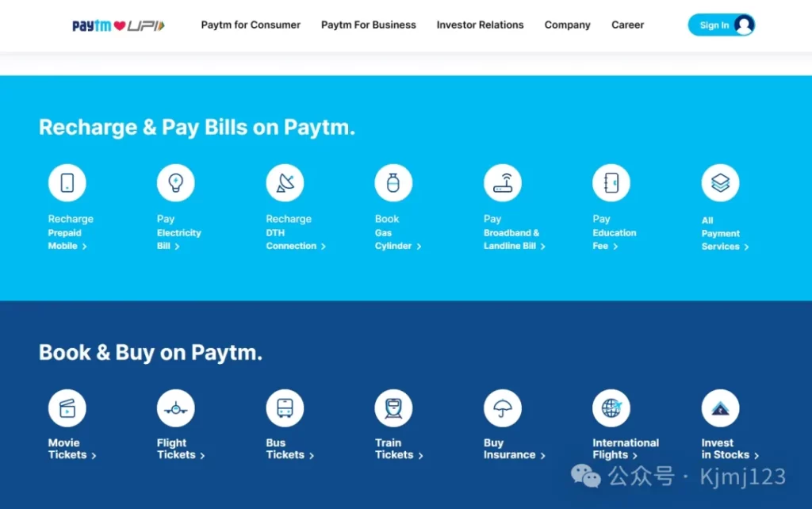Open Invest in Stocks link

click(x=730, y=449)
